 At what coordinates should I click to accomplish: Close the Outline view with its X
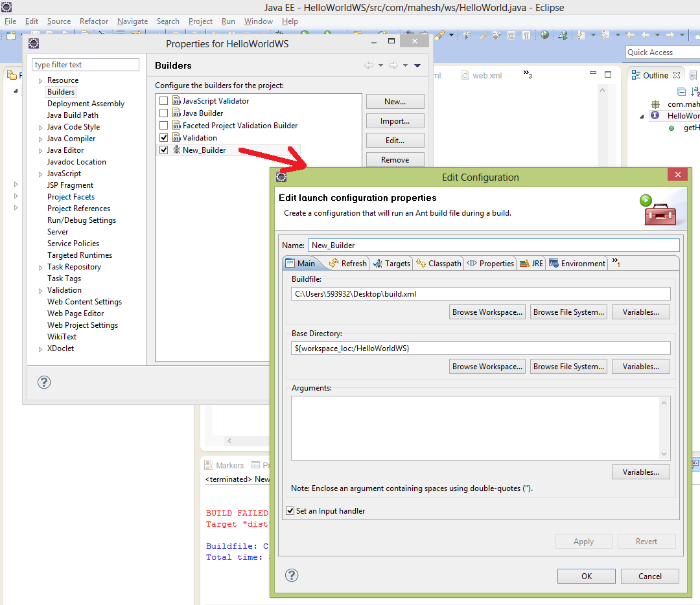(676, 75)
